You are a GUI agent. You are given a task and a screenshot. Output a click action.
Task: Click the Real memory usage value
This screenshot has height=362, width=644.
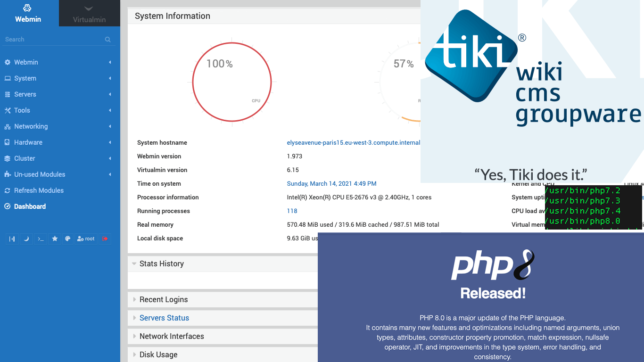point(363,225)
